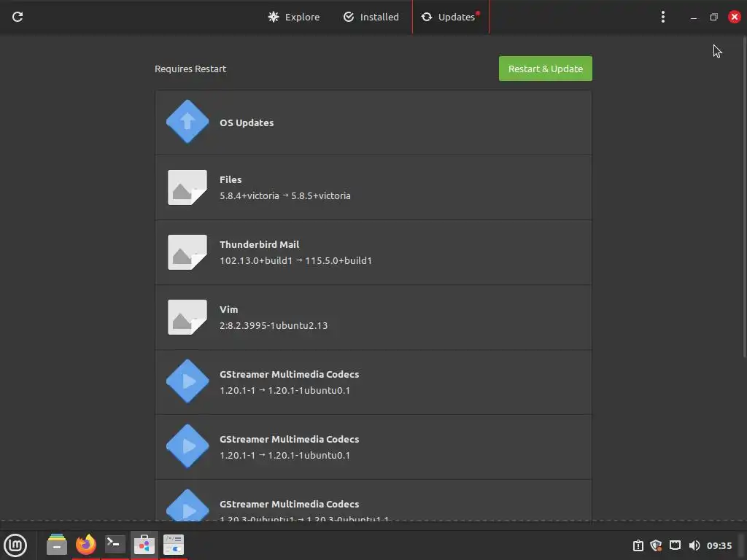Screen dimensions: 747x560
Task: Click the OS Updates blue arrow icon
Action: (187, 122)
